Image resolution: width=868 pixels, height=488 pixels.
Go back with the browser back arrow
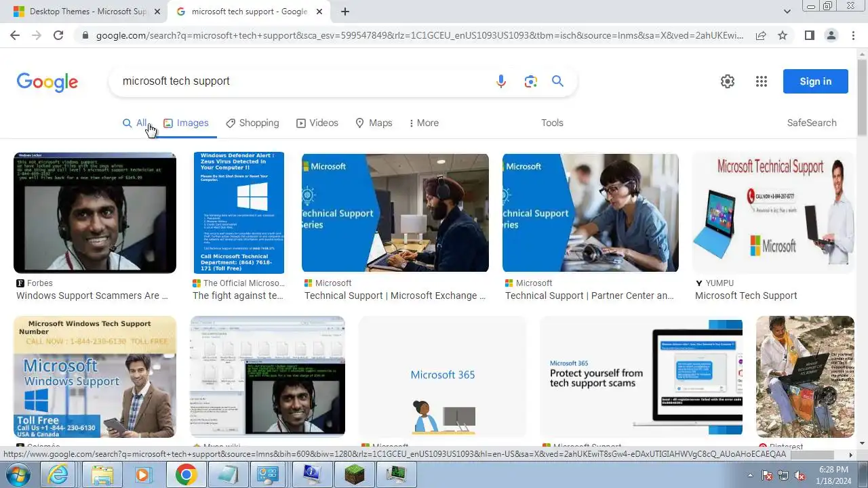coord(15,35)
